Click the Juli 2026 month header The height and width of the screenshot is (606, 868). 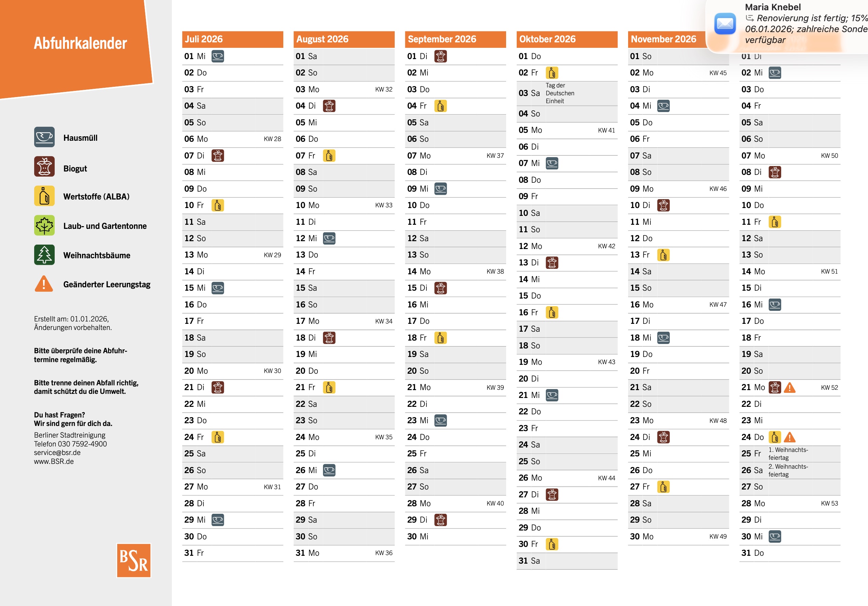[x=232, y=39]
